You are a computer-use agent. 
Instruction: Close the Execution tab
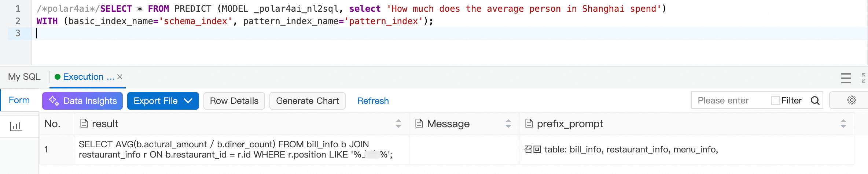click(120, 77)
